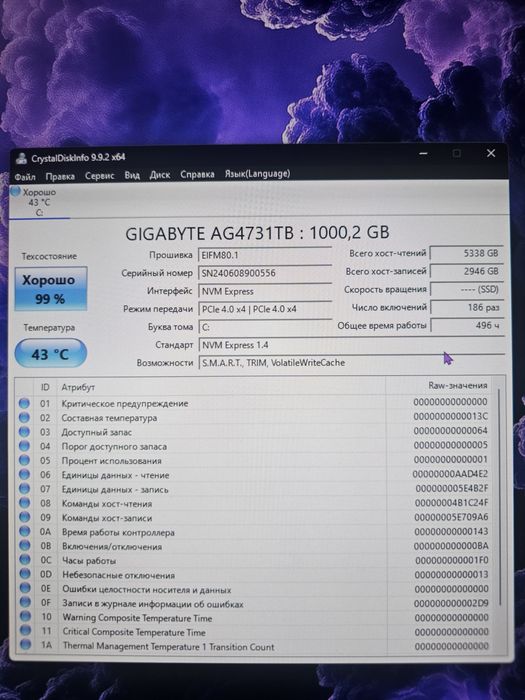Click the Интерфейс field NVM Express
The height and width of the screenshot is (700, 525).
265,291
